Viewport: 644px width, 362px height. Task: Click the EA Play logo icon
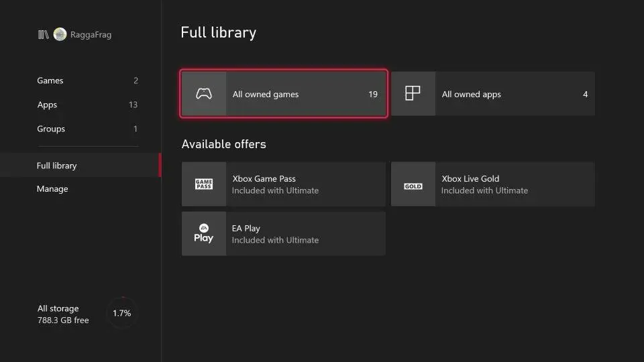(204, 233)
